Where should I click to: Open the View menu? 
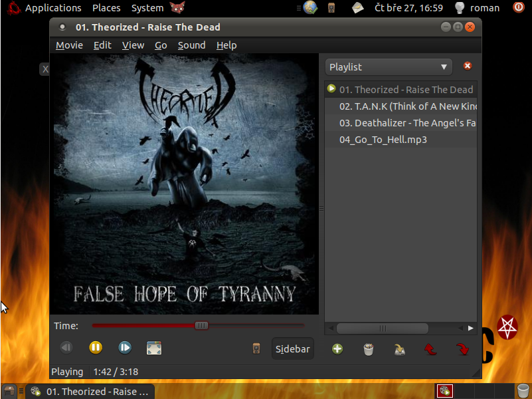[x=133, y=45]
